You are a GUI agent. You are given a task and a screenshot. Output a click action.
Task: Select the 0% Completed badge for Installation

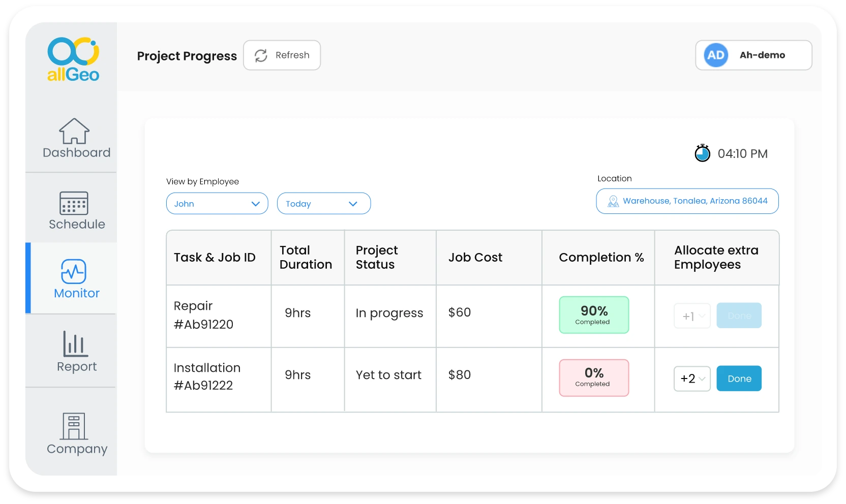click(593, 378)
